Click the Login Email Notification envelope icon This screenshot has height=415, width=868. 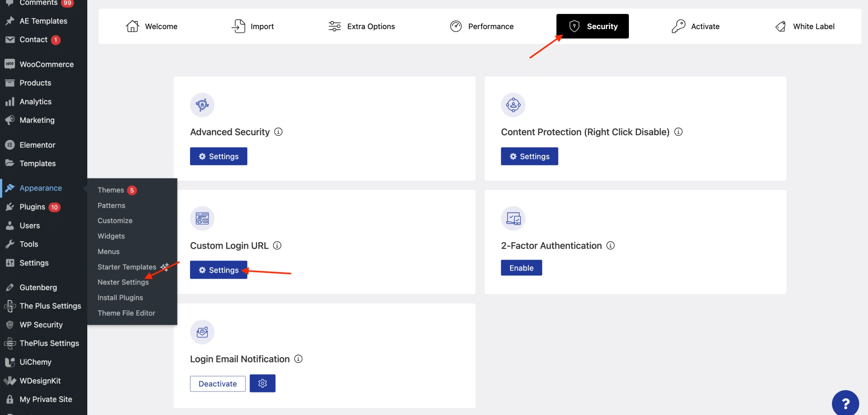click(202, 332)
